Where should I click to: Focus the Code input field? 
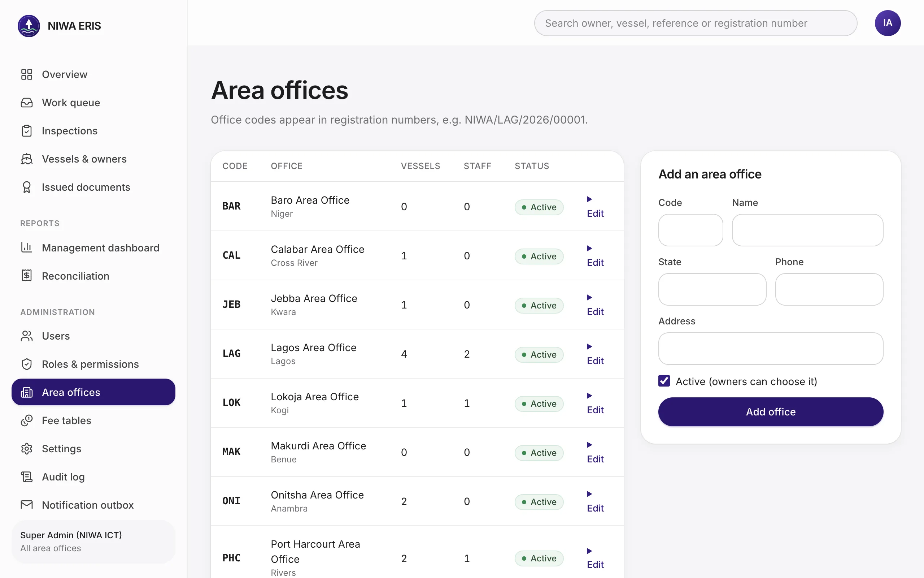tap(690, 230)
